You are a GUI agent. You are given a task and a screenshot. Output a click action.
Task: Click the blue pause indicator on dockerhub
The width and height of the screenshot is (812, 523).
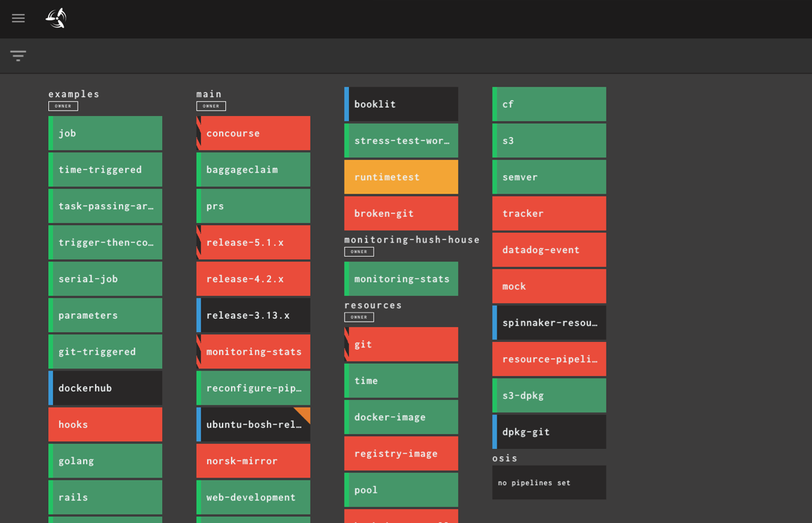[50, 387]
